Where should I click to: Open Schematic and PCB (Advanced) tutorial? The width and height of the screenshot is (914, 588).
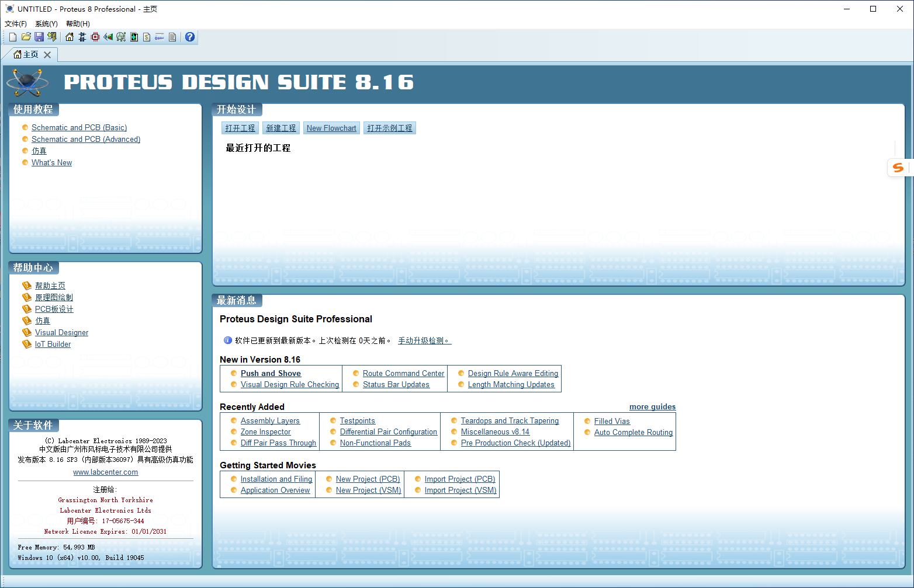coord(86,140)
